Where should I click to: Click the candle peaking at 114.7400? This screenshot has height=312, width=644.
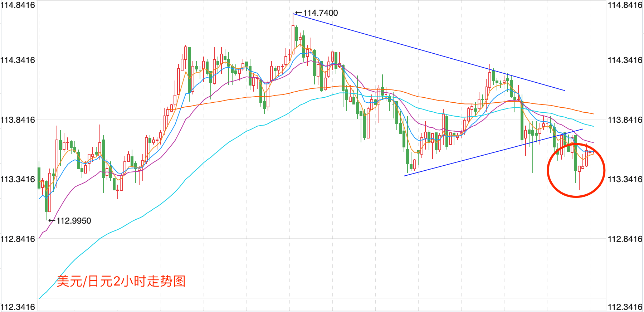(x=293, y=34)
